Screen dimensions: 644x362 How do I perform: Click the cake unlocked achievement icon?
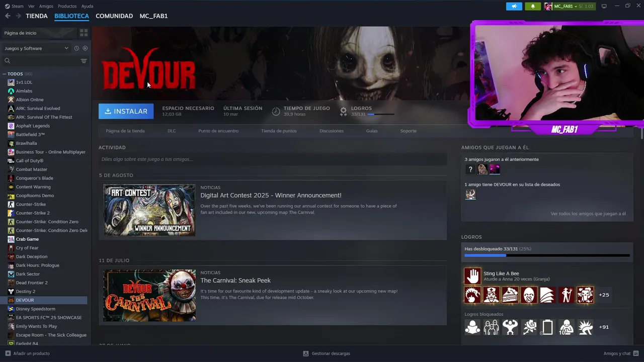[510, 295]
